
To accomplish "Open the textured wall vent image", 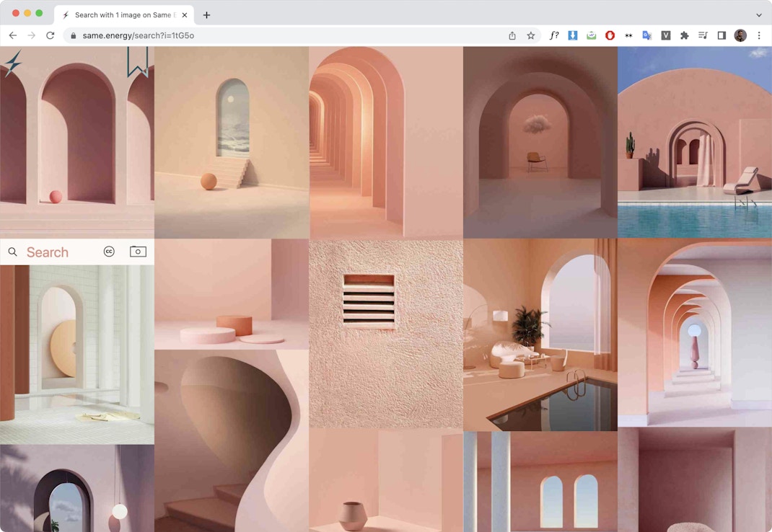I will click(x=386, y=334).
